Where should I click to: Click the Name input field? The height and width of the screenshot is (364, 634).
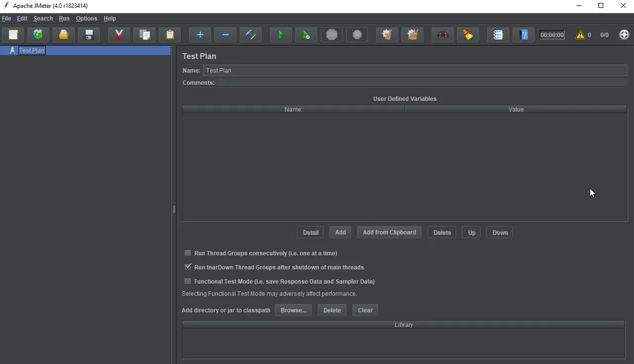click(415, 70)
